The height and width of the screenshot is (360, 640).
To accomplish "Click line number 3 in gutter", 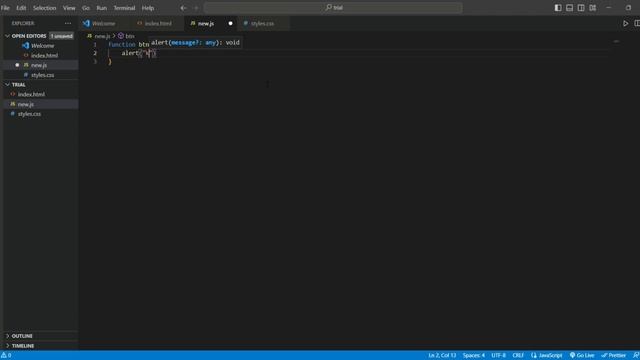I will (95, 62).
